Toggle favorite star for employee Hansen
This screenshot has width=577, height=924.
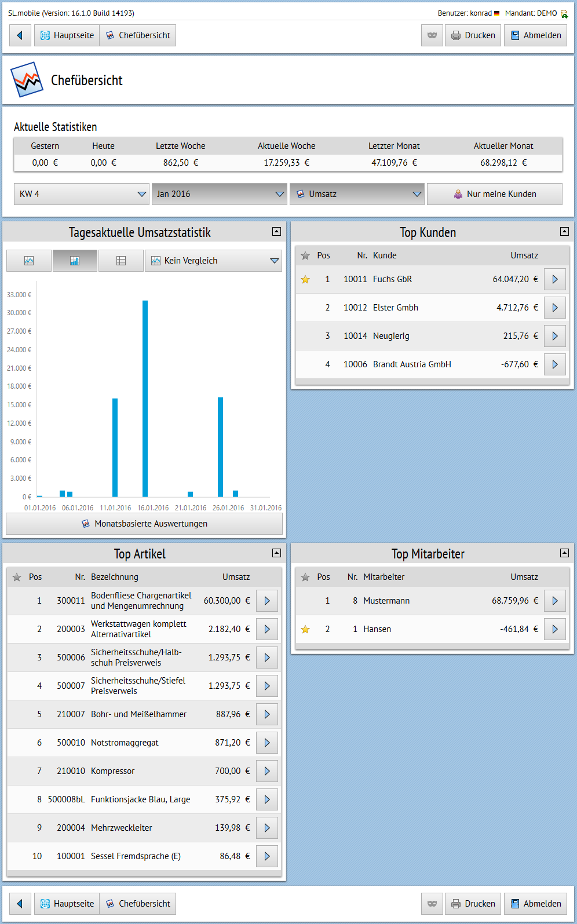[x=305, y=629]
